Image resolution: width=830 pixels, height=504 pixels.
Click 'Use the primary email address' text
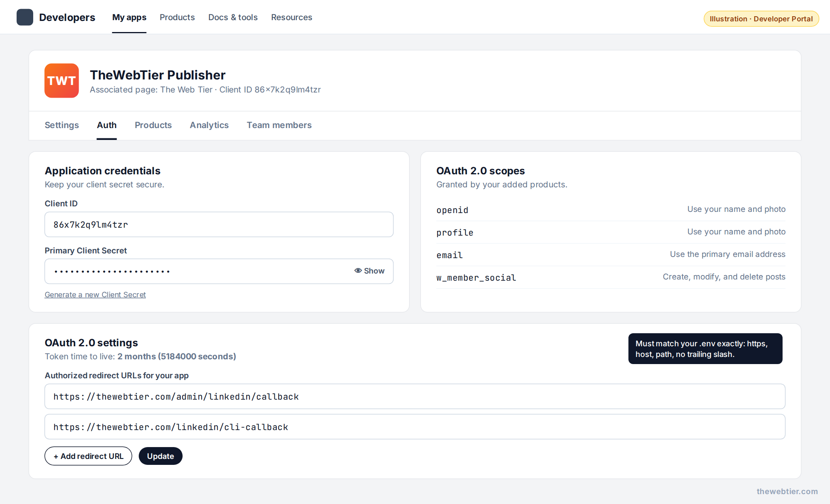(728, 254)
